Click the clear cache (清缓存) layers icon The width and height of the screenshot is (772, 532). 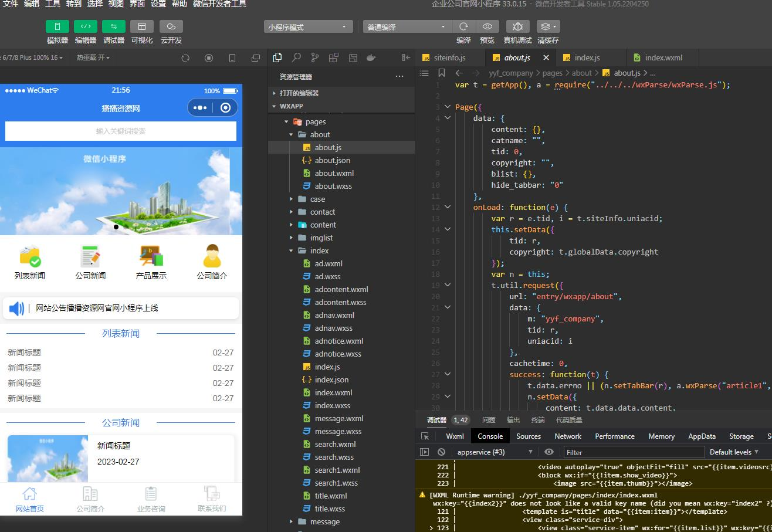[x=548, y=26]
